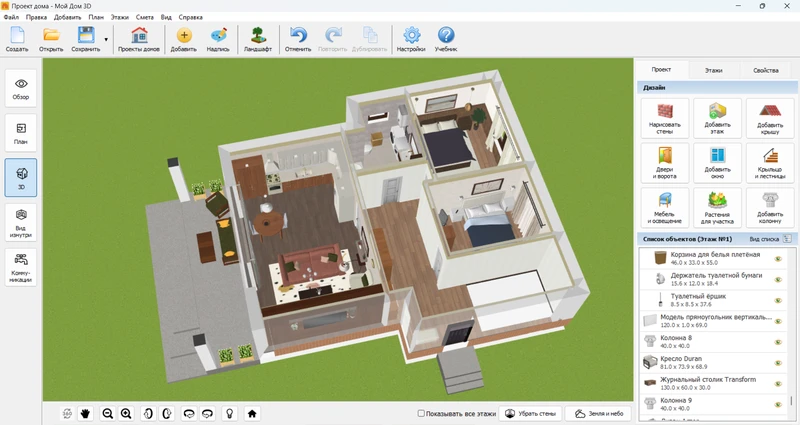Screen dimensions: 800x425
Task: Click the Ландшафт toolbar icon
Action: point(258,39)
